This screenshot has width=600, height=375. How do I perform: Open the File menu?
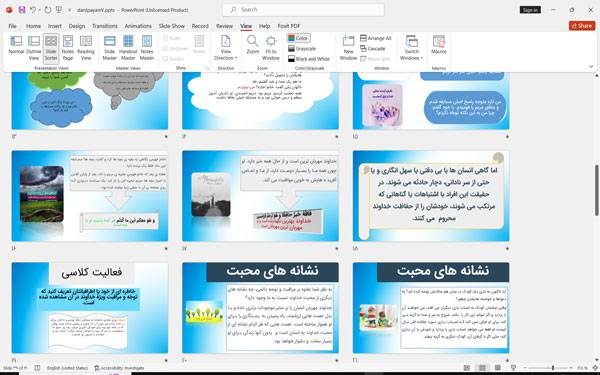pos(12,26)
